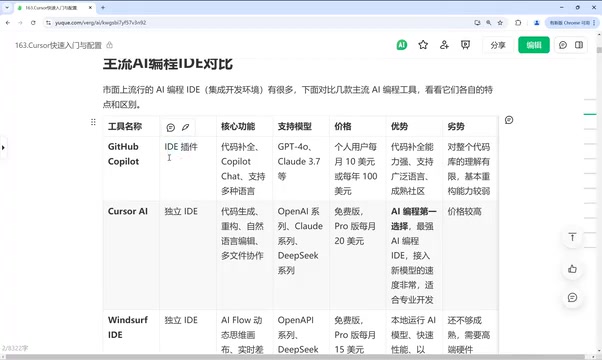Viewport: 602px width, 360px height.
Task: Open a new browser tab
Action: coord(103,7)
